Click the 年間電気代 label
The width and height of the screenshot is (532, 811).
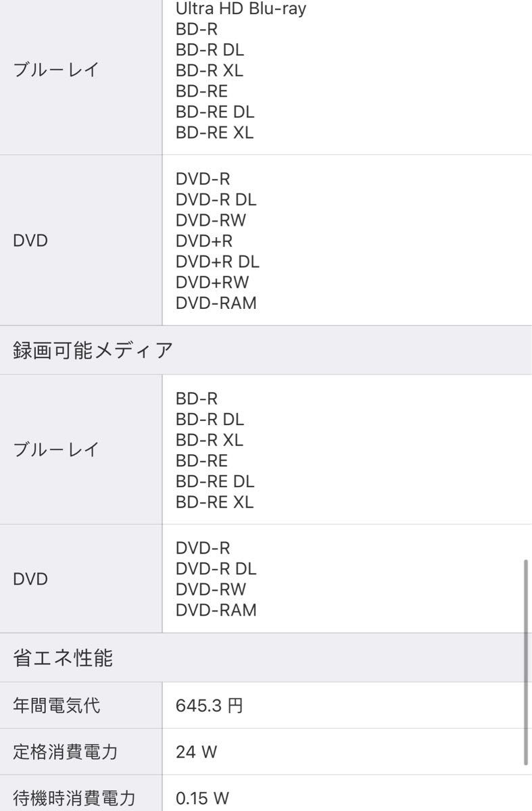(57, 706)
